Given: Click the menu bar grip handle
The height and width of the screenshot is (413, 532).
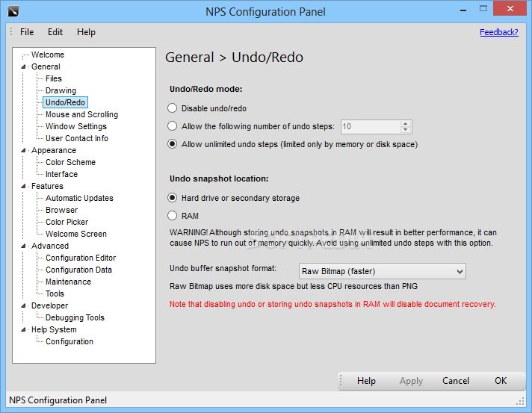Looking at the screenshot, I should [11, 32].
